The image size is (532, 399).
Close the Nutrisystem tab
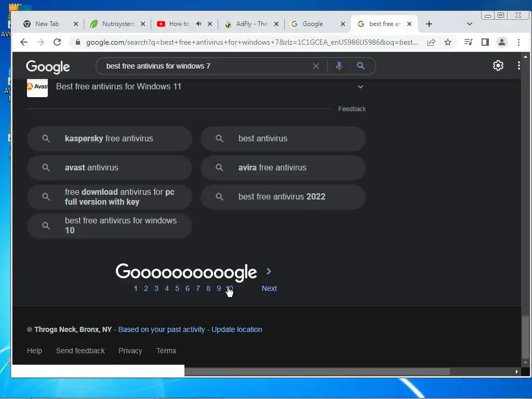tap(143, 24)
